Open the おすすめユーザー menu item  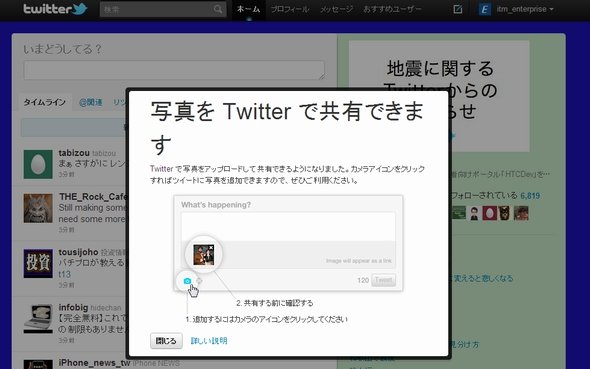392,9
